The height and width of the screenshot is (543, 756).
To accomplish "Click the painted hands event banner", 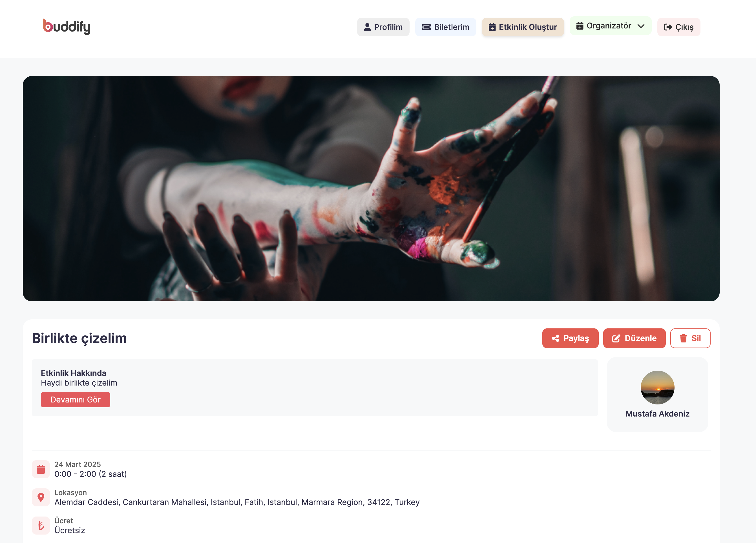I will [x=371, y=188].
